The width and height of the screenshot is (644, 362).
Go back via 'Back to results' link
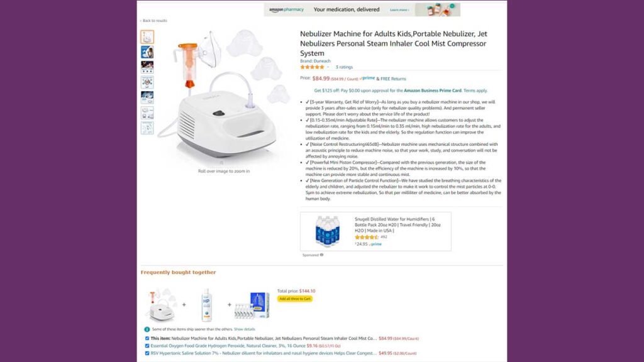[153, 21]
